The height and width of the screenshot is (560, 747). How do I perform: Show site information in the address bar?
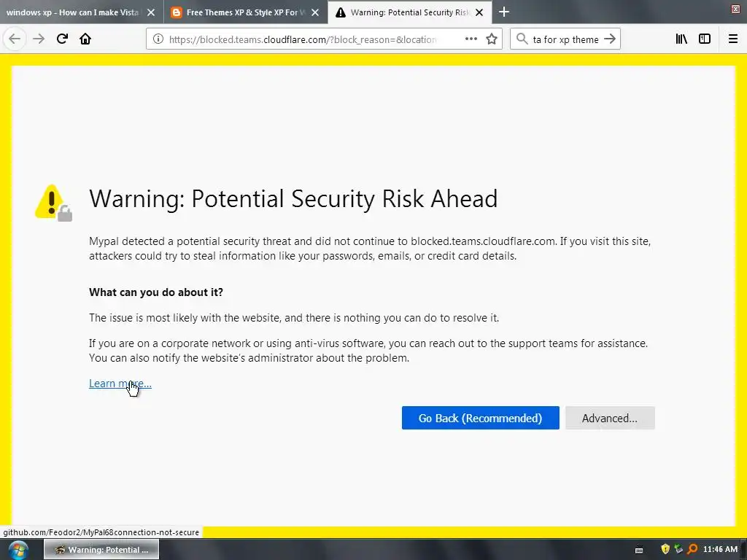[158, 39]
